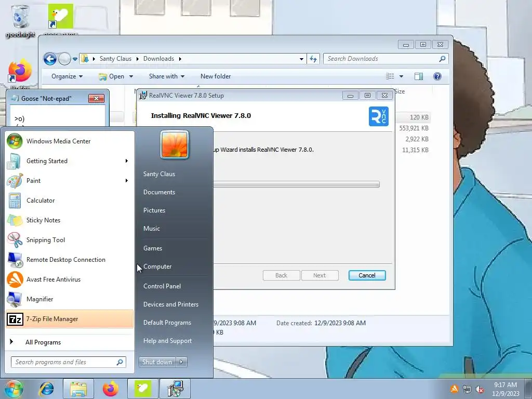The height and width of the screenshot is (399, 532).
Task: Open Music from the Start menu
Action: 151,229
